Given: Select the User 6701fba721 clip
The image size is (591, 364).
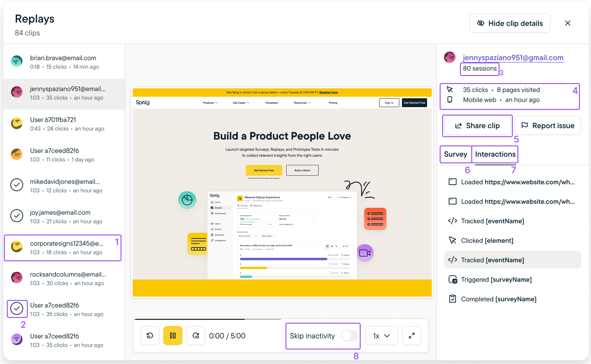Looking at the screenshot, I should (x=64, y=124).
